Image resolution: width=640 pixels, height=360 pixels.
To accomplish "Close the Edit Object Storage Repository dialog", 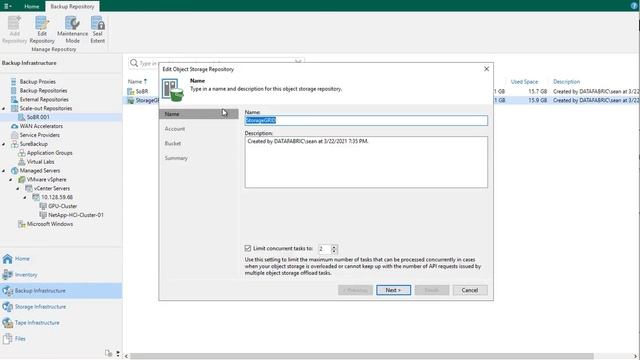I will tap(487, 69).
